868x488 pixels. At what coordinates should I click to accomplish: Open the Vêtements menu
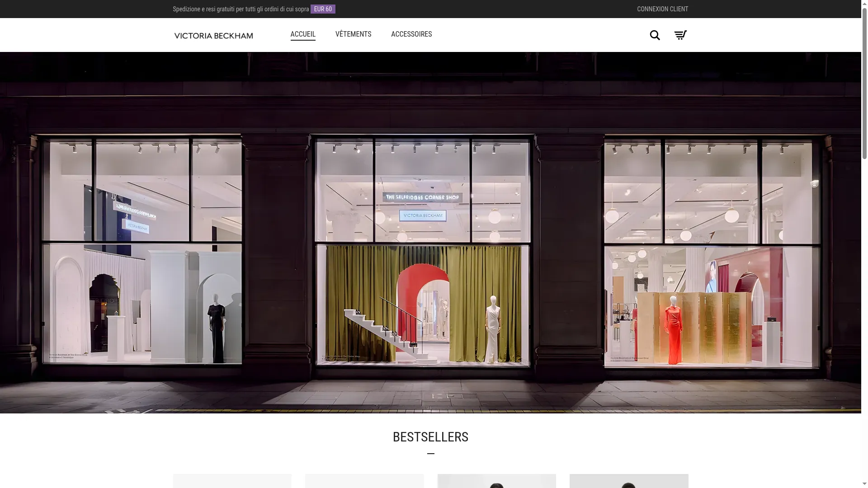(x=353, y=34)
